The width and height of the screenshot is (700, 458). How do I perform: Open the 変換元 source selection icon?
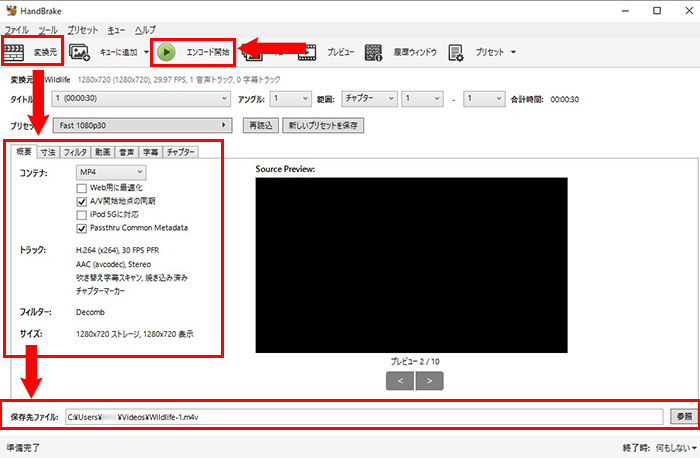(x=14, y=52)
